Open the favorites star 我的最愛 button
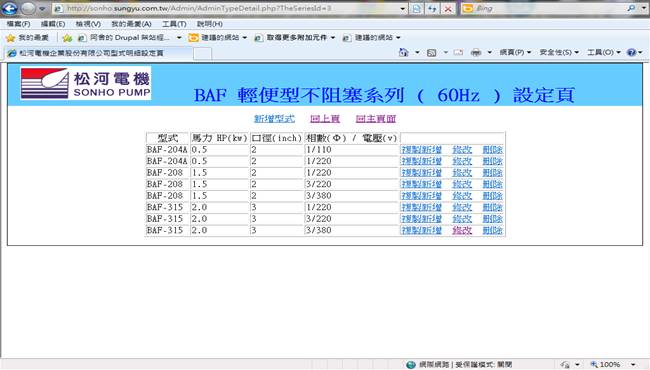The height and width of the screenshot is (370, 650). (x=27, y=38)
